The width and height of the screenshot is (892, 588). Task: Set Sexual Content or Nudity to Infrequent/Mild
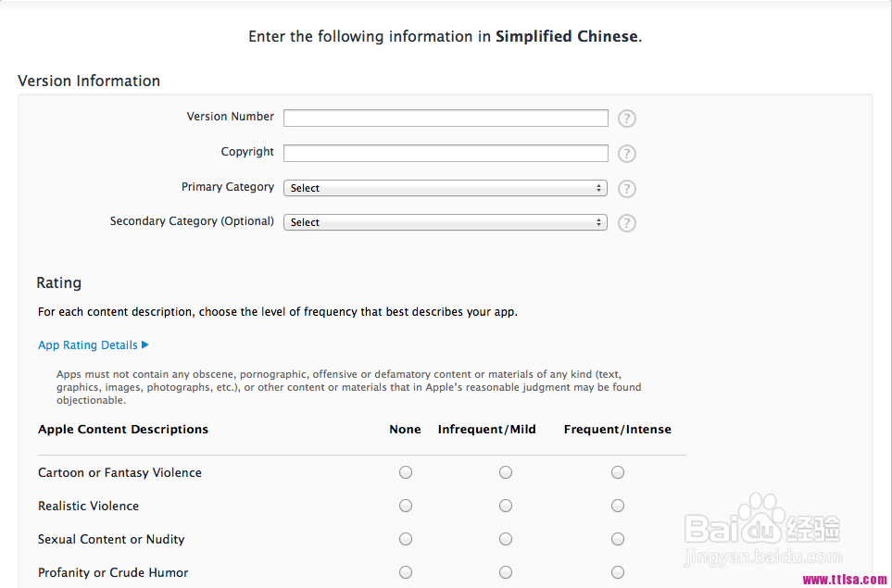pyautogui.click(x=506, y=539)
